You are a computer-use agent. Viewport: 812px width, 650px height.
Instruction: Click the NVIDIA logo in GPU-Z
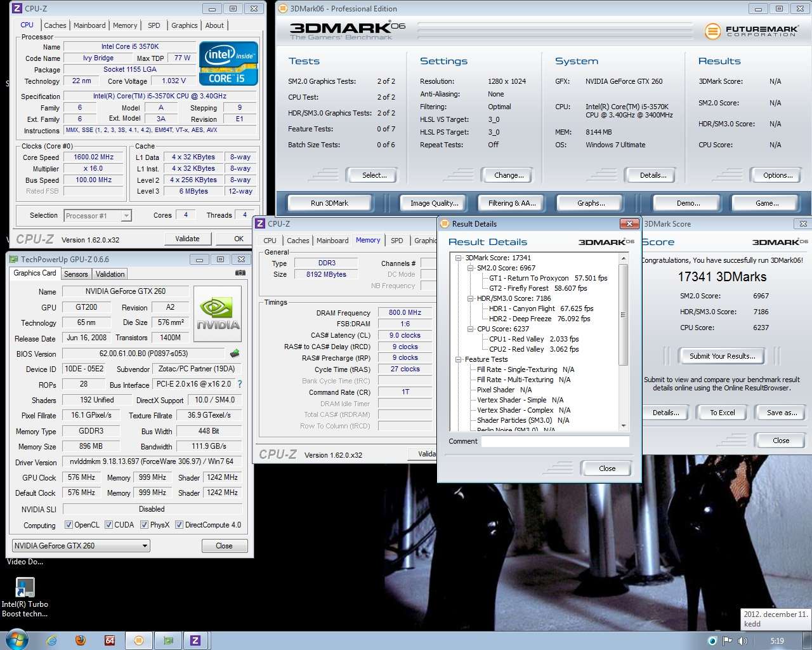point(218,315)
